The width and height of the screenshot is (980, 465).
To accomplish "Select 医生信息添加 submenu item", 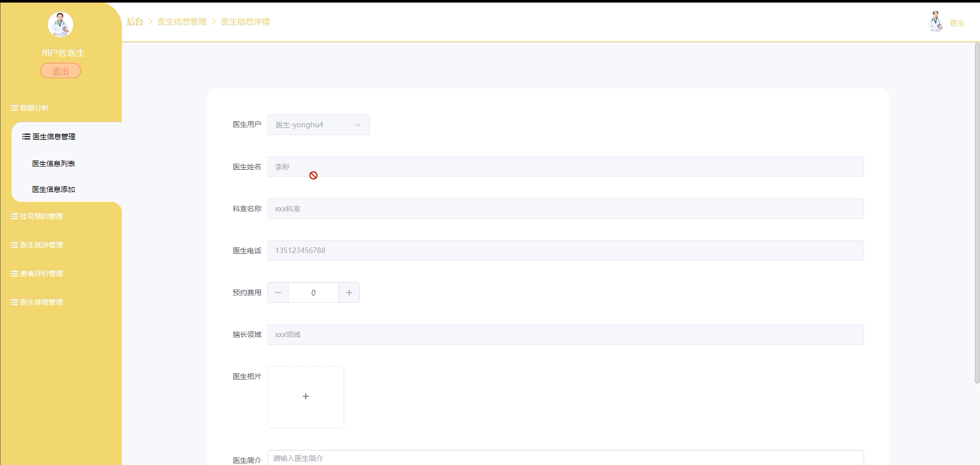I will click(53, 189).
